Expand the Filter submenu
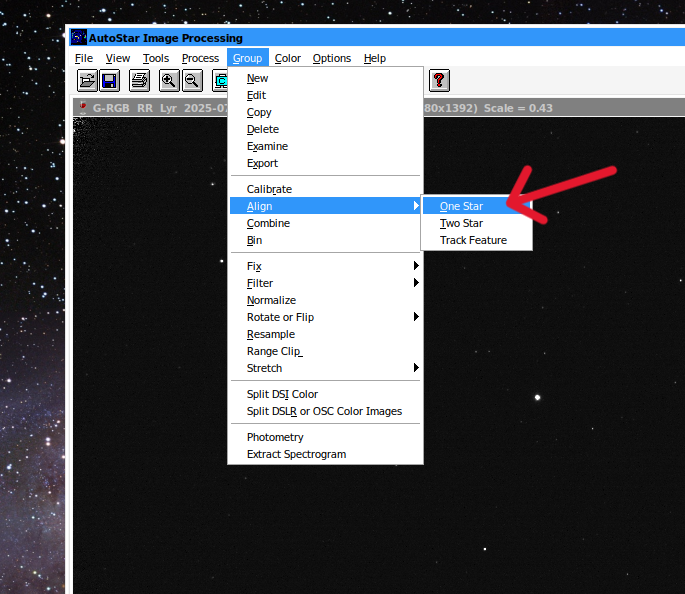This screenshot has height=594, width=685. (x=325, y=283)
